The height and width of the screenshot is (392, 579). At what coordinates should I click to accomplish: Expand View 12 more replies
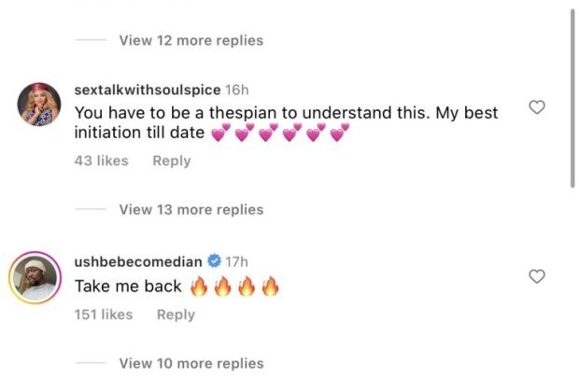point(191,40)
